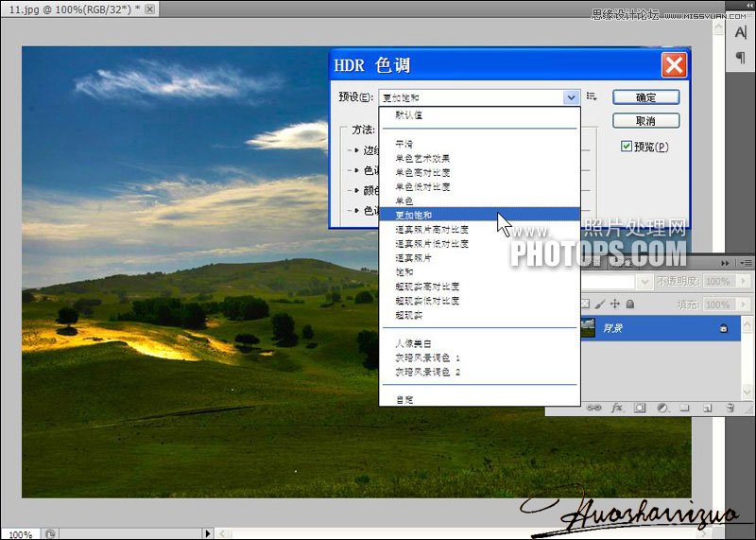Open the layers panel flyout menu

746,263
